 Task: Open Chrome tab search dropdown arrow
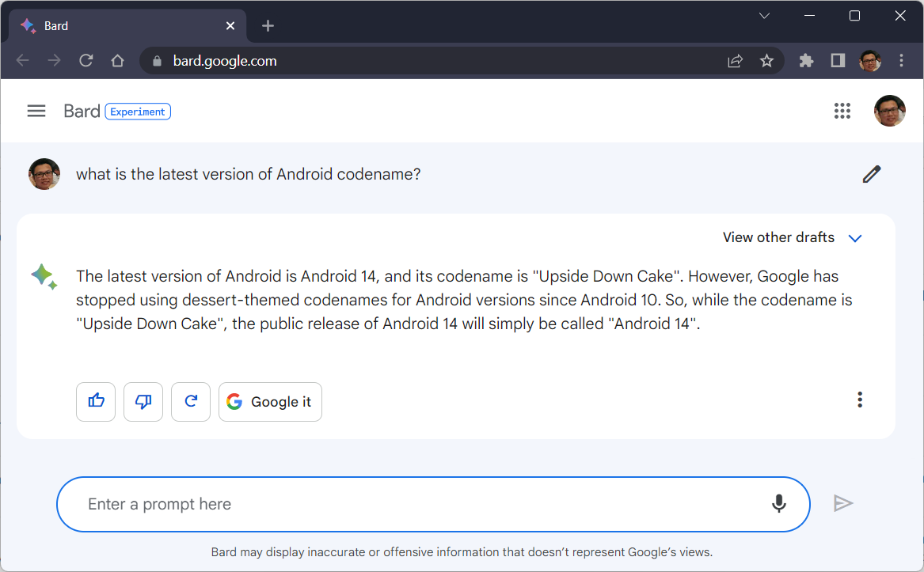[764, 16]
